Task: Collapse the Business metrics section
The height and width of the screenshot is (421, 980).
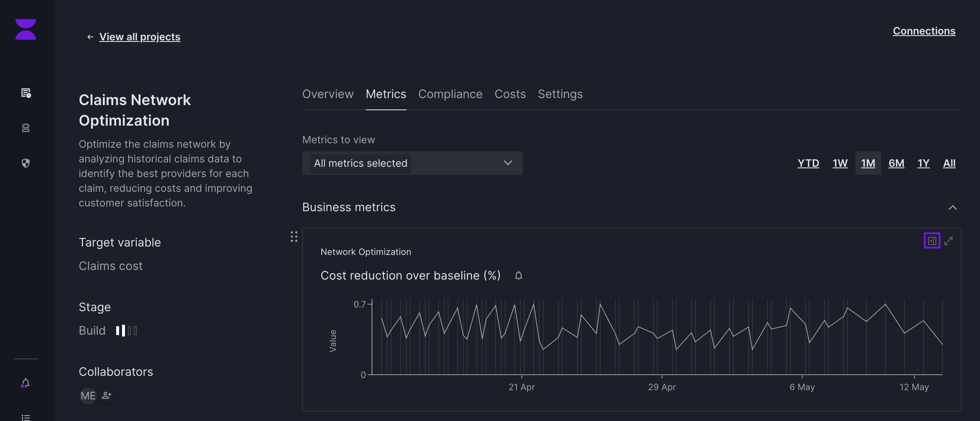Action: tap(953, 208)
